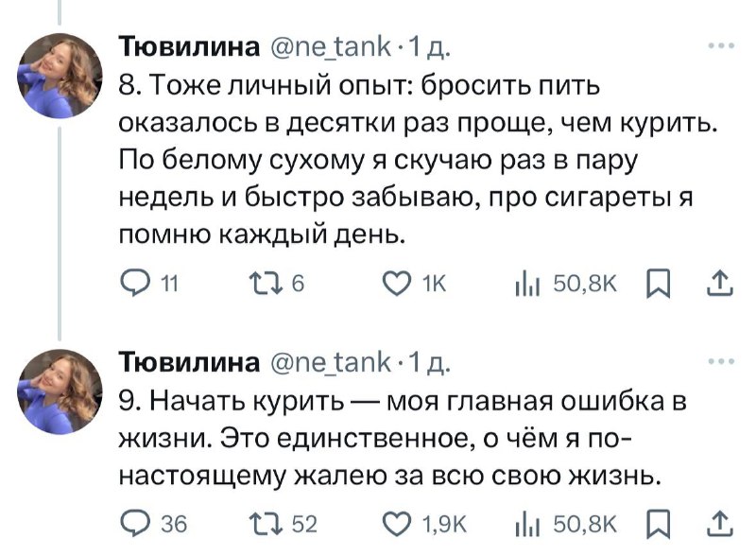Viewport: 756px width, 556px height.
Task: Open the text of tweet number 9
Action: [397, 436]
